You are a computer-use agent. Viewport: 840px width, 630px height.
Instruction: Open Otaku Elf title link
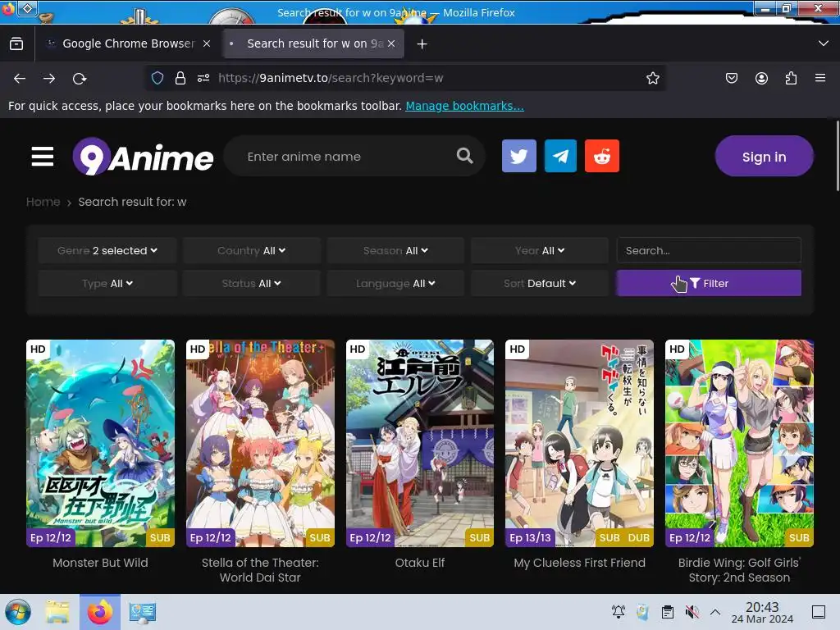pyautogui.click(x=419, y=563)
